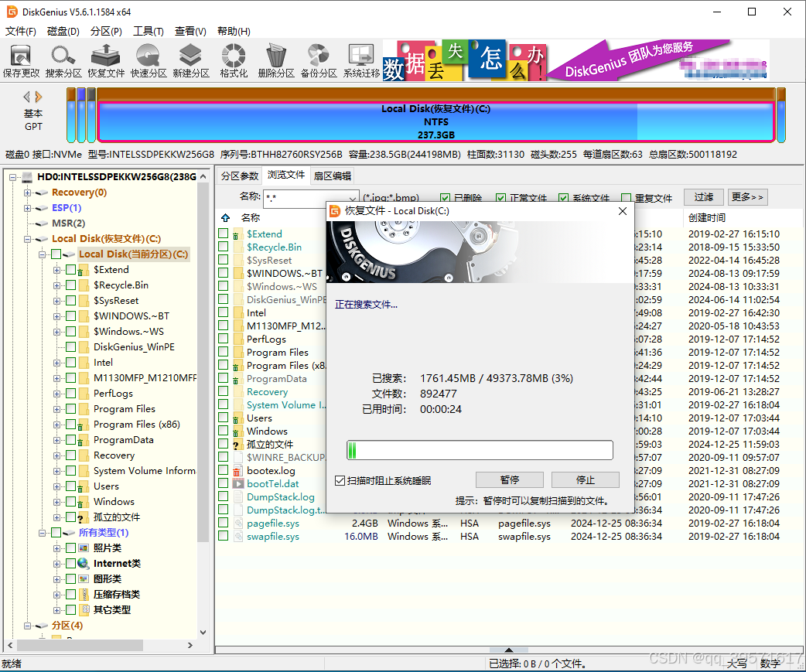Toggle the 已删除 deleted files filter checkbox

coord(445,198)
